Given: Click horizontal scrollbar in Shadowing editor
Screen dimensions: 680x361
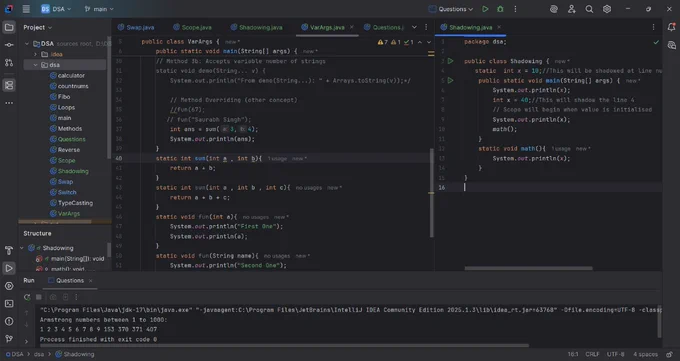Looking at the screenshot, I should pyautogui.click(x=528, y=268).
